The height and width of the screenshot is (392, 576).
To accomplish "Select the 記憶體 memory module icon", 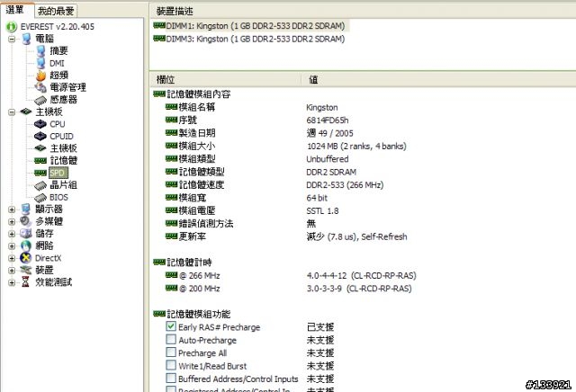I will [x=40, y=160].
